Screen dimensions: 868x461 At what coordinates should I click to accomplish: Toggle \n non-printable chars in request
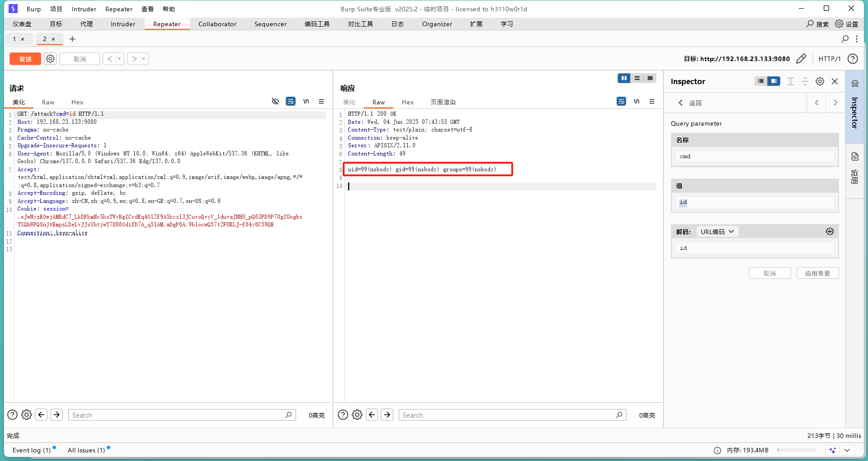pyautogui.click(x=306, y=101)
